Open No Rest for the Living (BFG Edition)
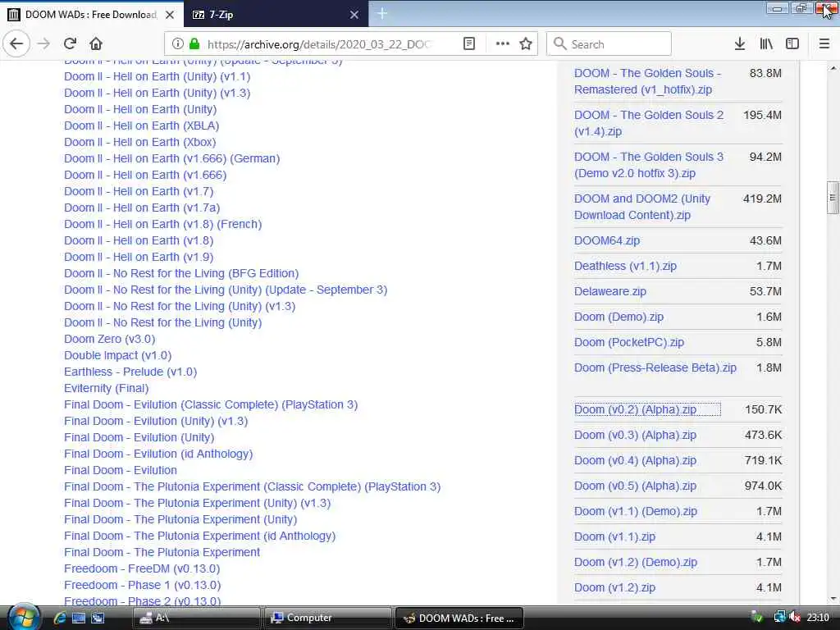The width and height of the screenshot is (840, 630). click(x=181, y=274)
